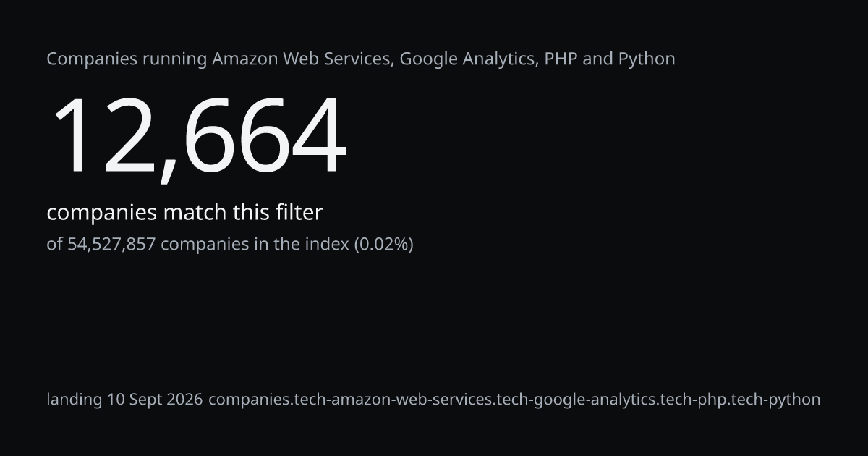This screenshot has height=456, width=868.
Task: Click the 'landing' label in the footer
Action: (75, 400)
